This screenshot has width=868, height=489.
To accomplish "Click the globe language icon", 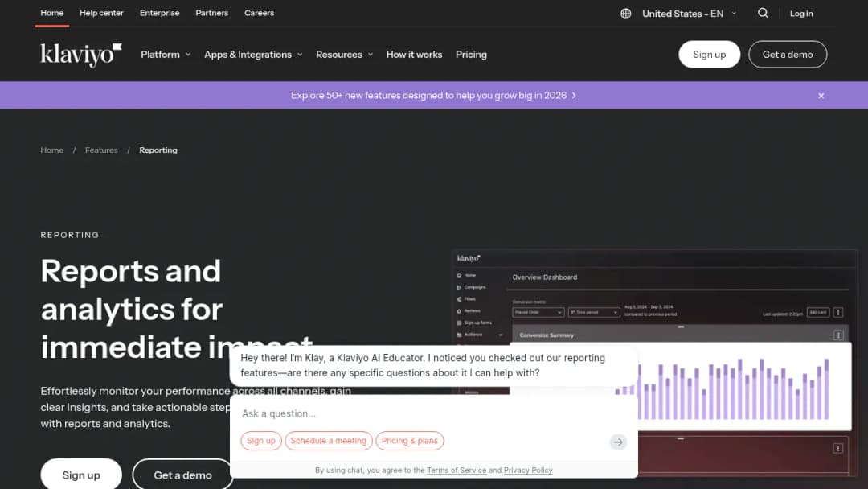I will pyautogui.click(x=625, y=14).
